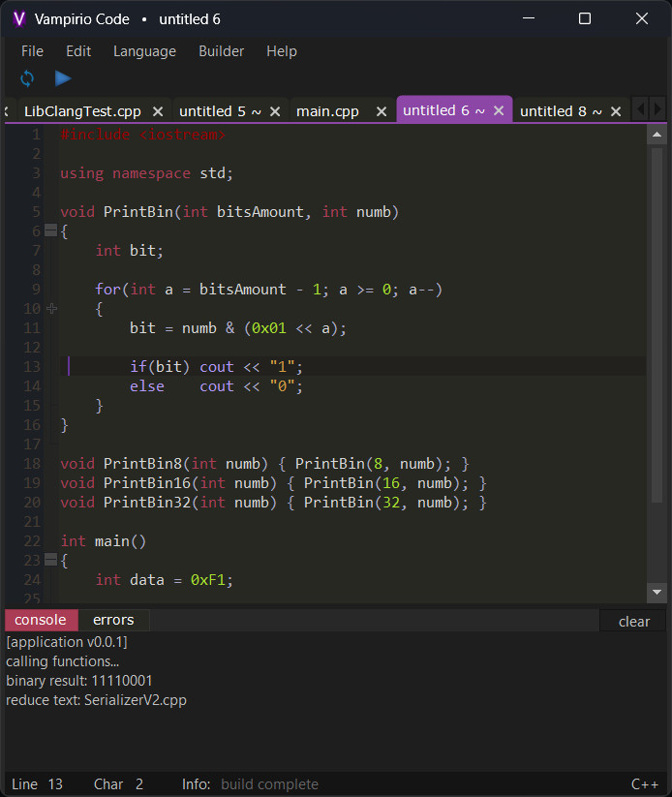672x797 pixels.
Task: Click the Vampirio Code logo icon
Action: [x=18, y=19]
